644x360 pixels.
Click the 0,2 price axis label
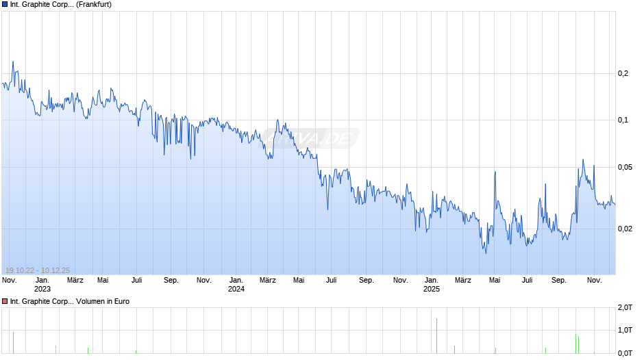(x=623, y=73)
